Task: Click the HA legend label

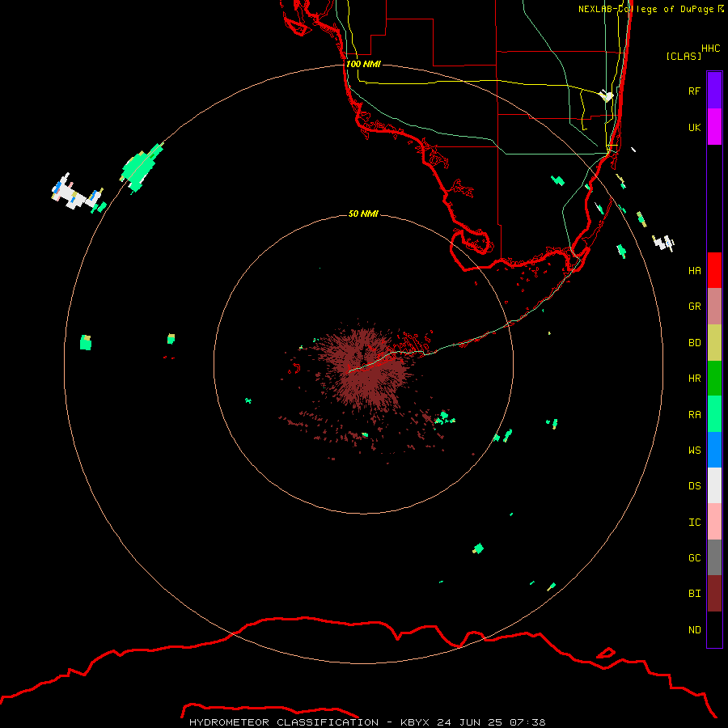Action: [x=694, y=270]
